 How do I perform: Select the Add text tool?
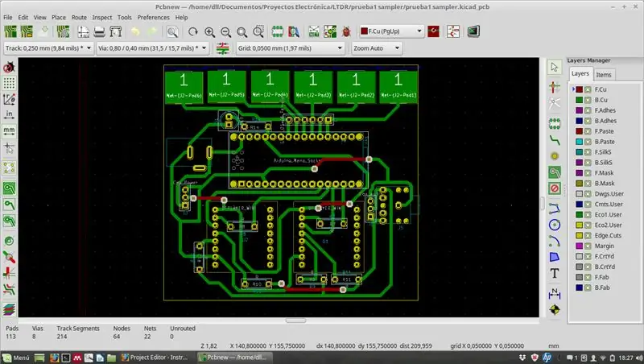[555, 273]
